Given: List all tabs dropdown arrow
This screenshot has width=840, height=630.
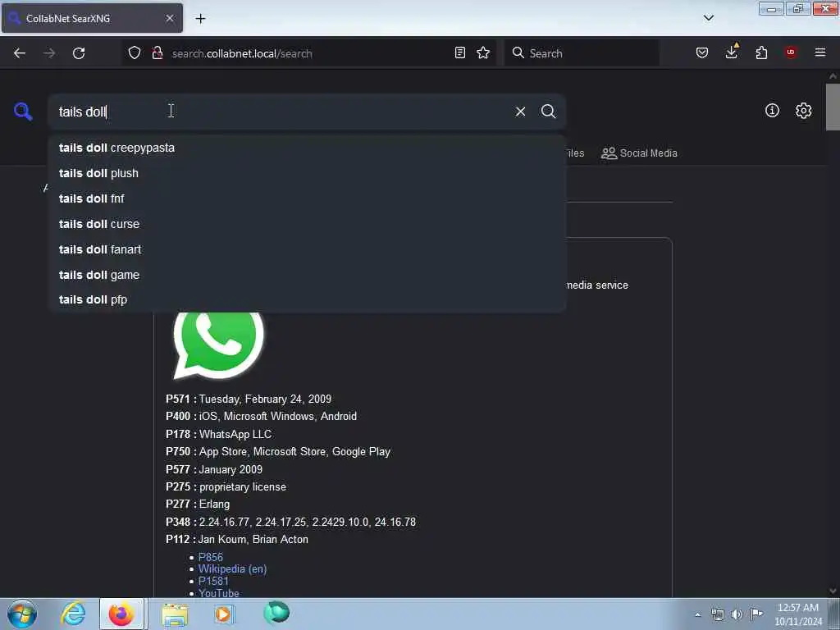Looking at the screenshot, I should pyautogui.click(x=708, y=18).
